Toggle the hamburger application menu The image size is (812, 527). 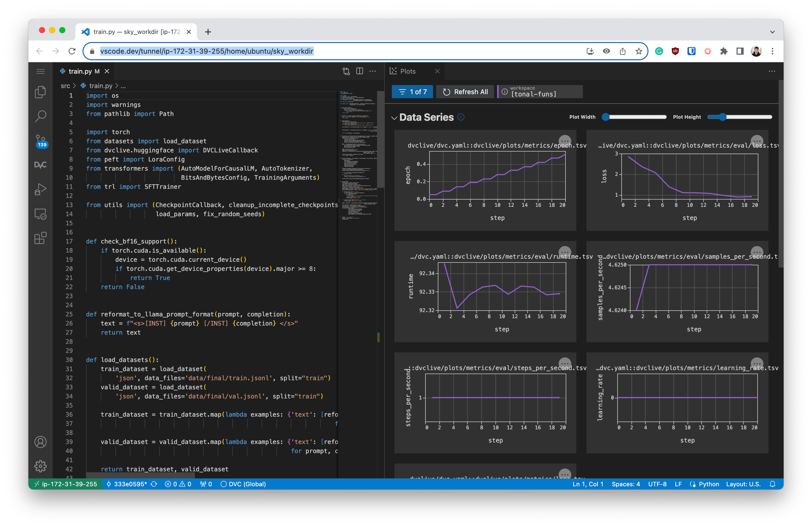pos(40,71)
